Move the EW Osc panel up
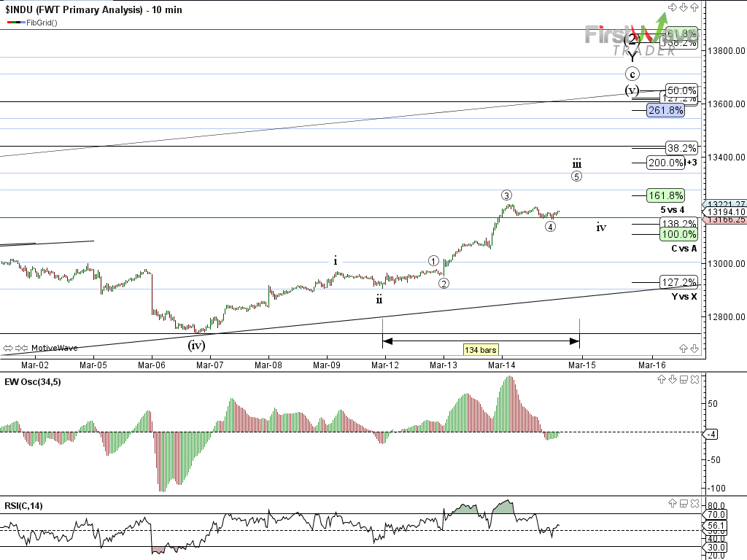747x560 pixels. tap(661, 380)
